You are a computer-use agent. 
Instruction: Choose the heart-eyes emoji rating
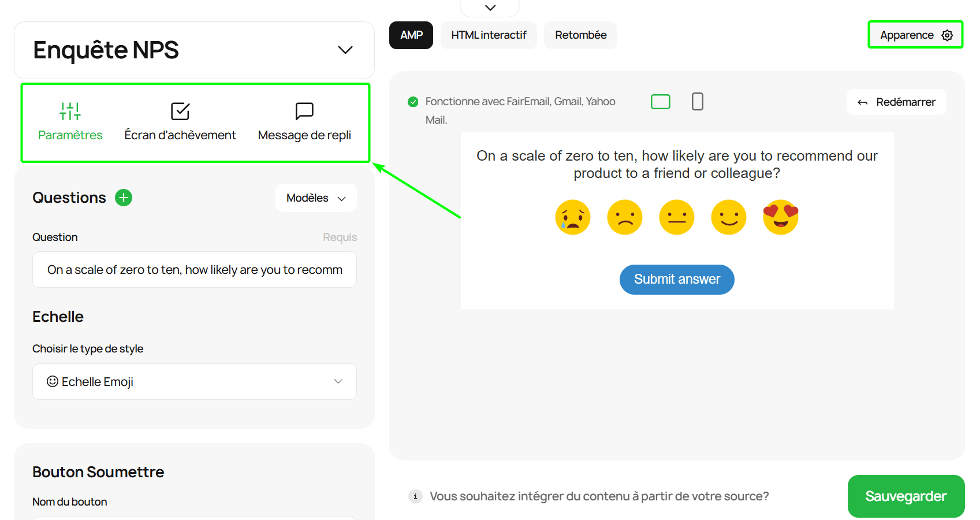click(x=780, y=217)
